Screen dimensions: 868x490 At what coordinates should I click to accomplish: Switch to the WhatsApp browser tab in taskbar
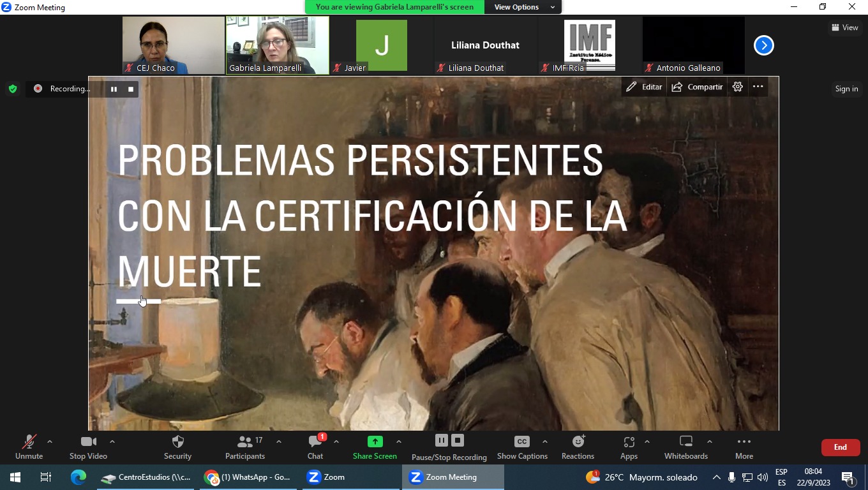tap(248, 477)
